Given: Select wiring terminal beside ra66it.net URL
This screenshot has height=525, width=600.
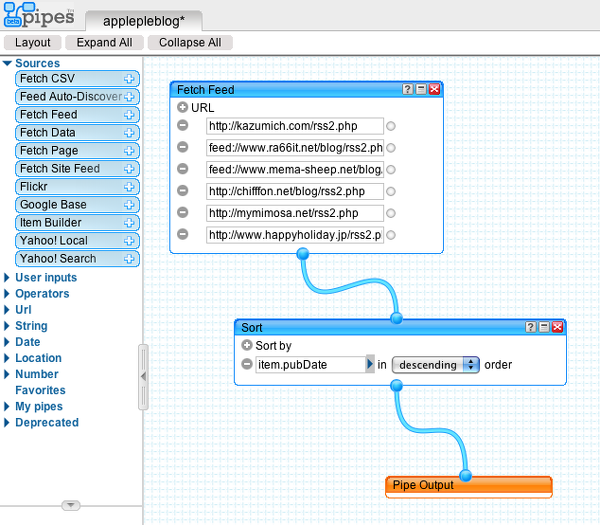Looking at the screenshot, I should pos(391,148).
